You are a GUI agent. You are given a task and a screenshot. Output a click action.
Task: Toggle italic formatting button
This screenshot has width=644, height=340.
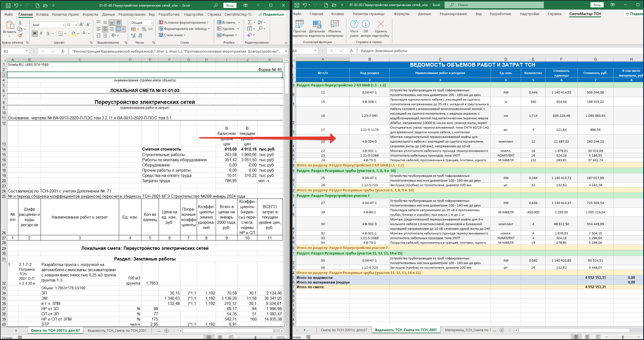[41, 33]
